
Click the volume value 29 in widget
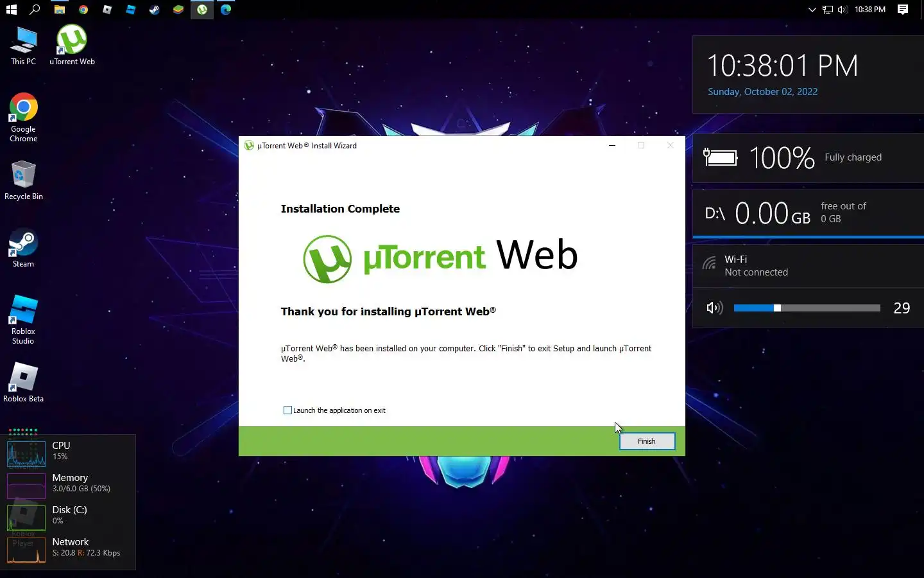(902, 308)
